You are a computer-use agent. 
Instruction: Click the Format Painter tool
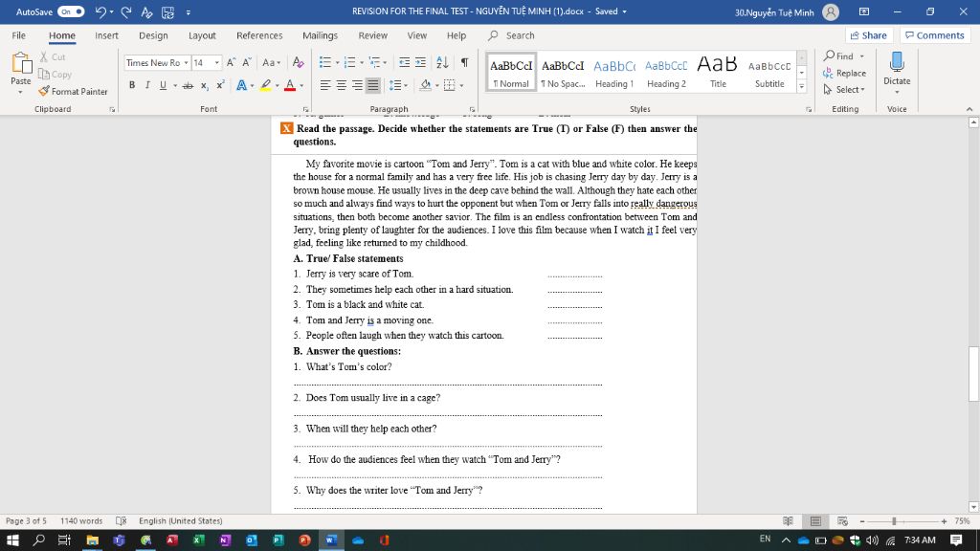tap(73, 92)
